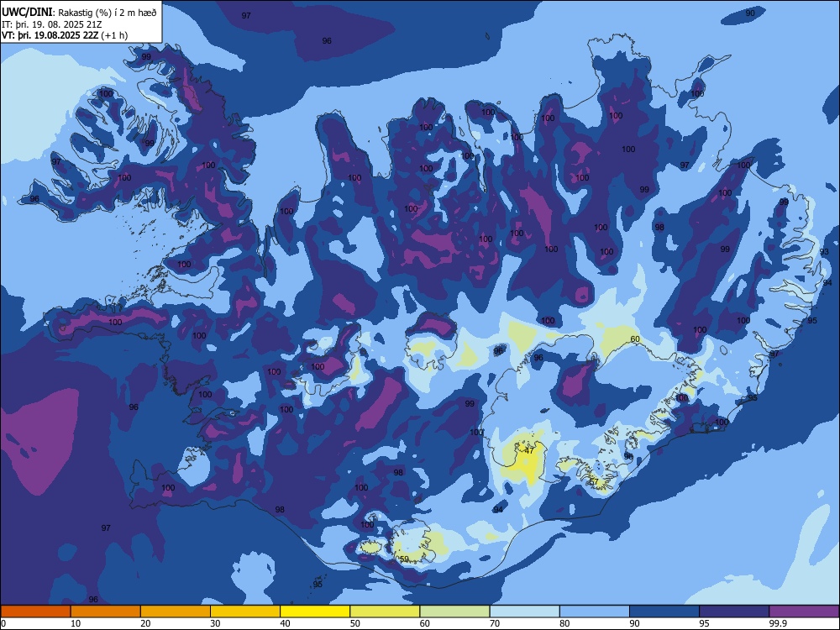The height and width of the screenshot is (630, 840).
Task: Select the 59 humidity value on the map
Action: tap(404, 559)
